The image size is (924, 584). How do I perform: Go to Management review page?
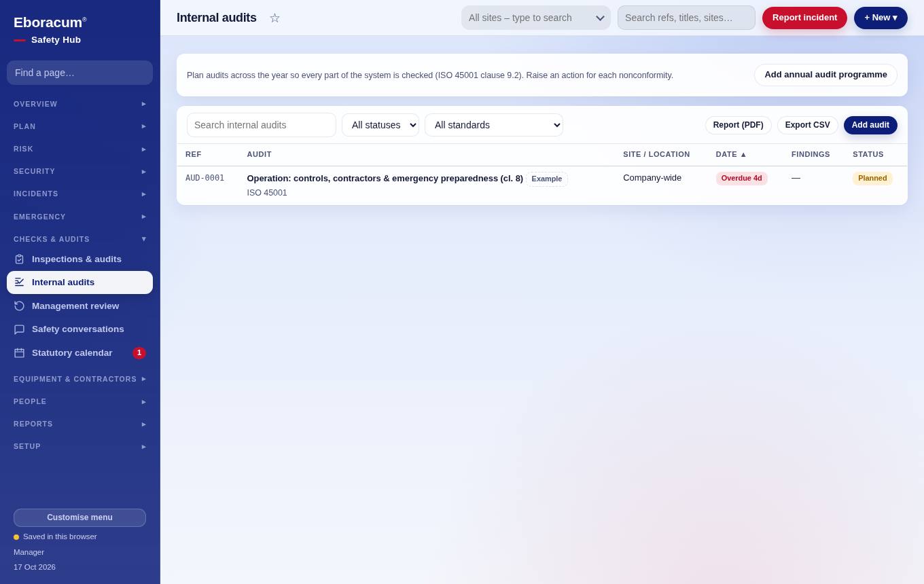tap(80, 306)
